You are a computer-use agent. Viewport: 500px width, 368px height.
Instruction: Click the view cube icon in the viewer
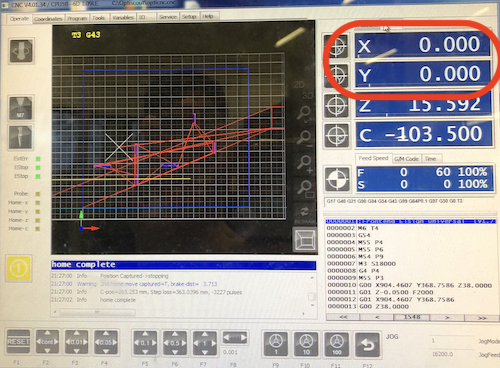(x=305, y=240)
